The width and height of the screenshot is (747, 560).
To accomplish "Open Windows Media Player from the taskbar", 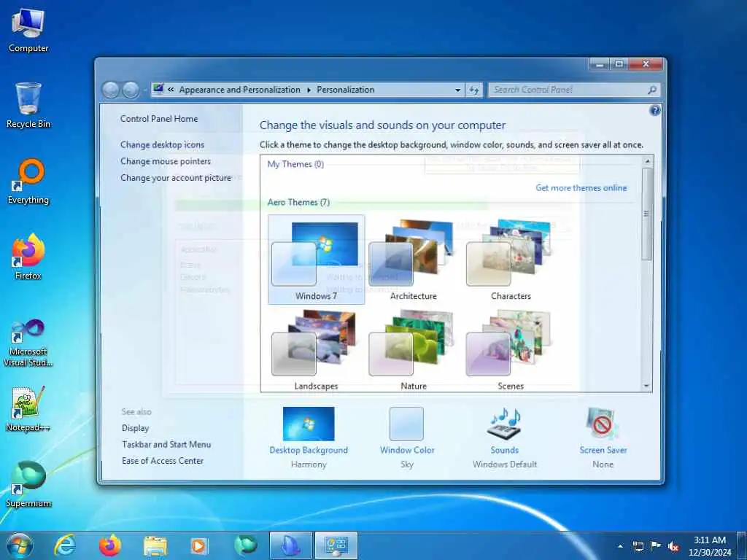I will coord(199,545).
